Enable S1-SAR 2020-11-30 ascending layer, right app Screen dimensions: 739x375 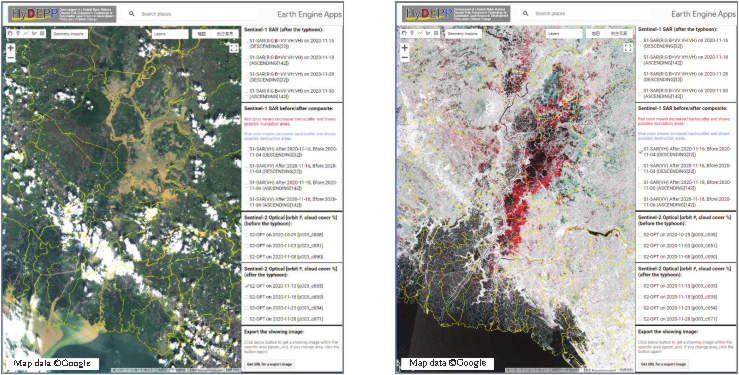[640, 93]
